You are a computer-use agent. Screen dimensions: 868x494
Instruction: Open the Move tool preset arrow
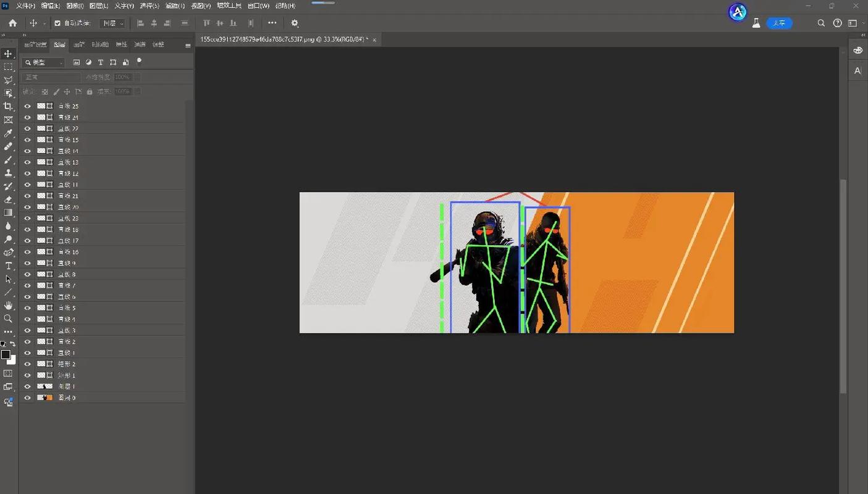(x=44, y=23)
